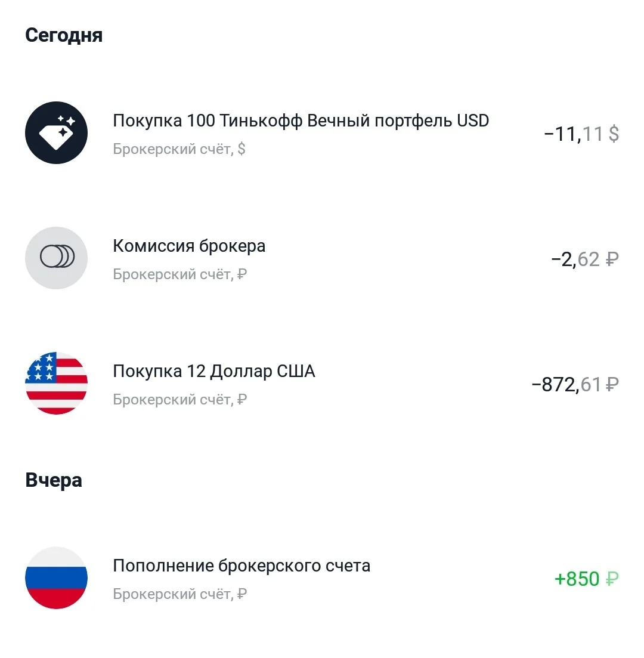Click the ruble sign next to +850
Screen dimensions: 644x658
pyautogui.click(x=612, y=579)
